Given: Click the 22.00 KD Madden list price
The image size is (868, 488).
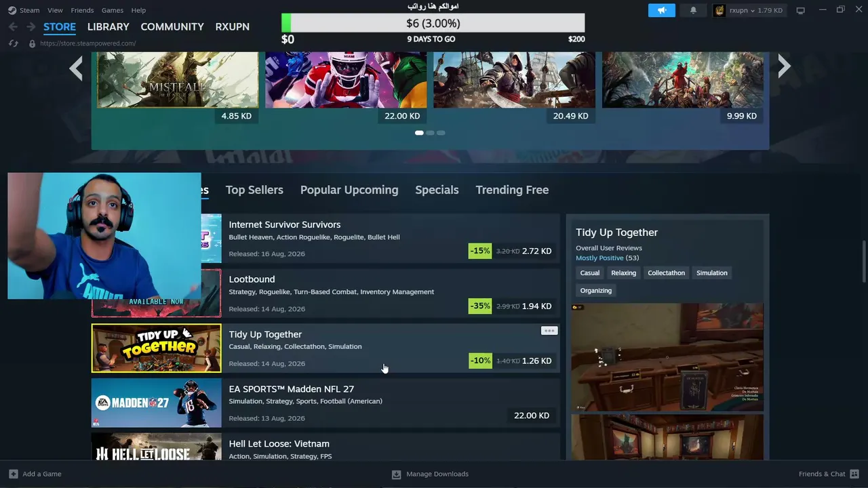Looking at the screenshot, I should coord(532,415).
